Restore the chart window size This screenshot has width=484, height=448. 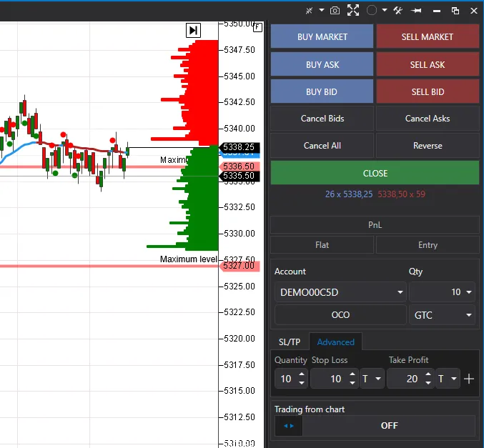(x=455, y=11)
